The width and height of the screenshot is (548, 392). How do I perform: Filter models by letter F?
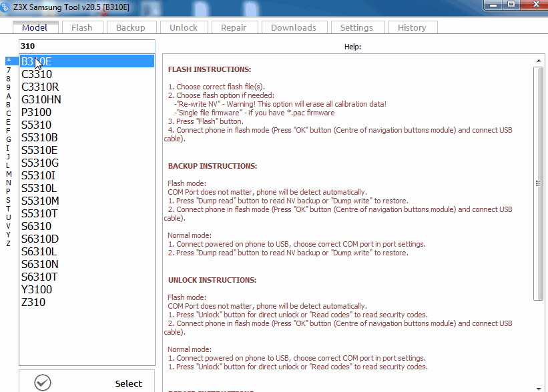coord(9,131)
